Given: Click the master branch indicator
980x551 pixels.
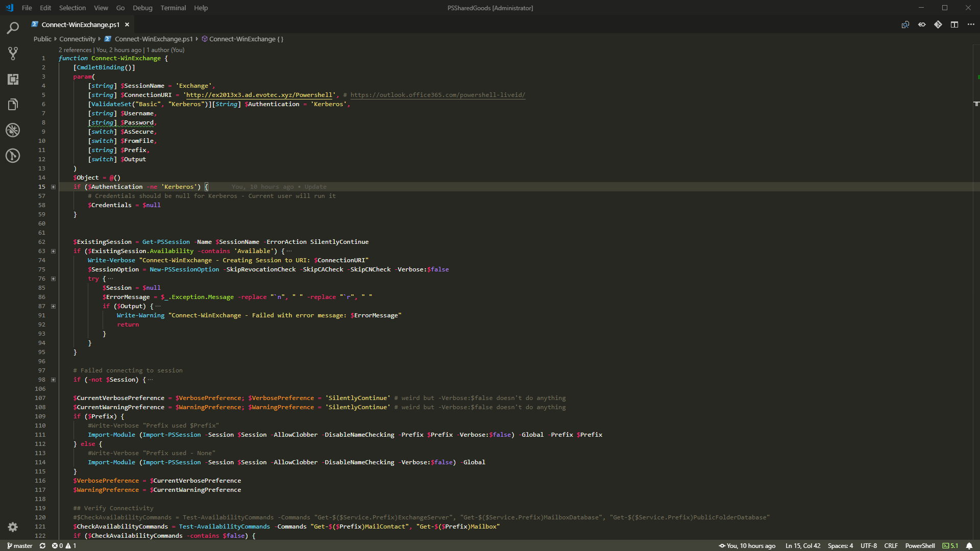Looking at the screenshot, I should tap(20, 545).
